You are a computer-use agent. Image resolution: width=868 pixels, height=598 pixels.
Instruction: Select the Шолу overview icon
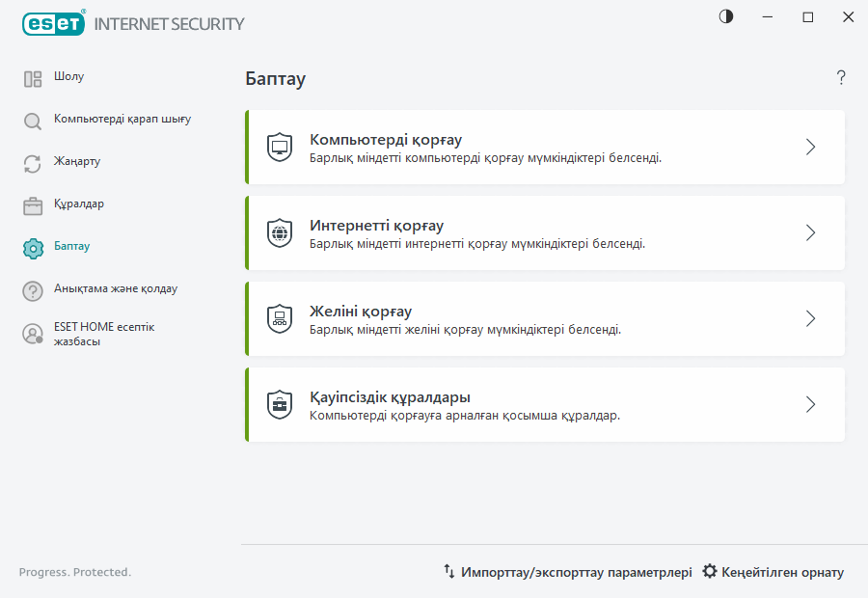[32, 76]
